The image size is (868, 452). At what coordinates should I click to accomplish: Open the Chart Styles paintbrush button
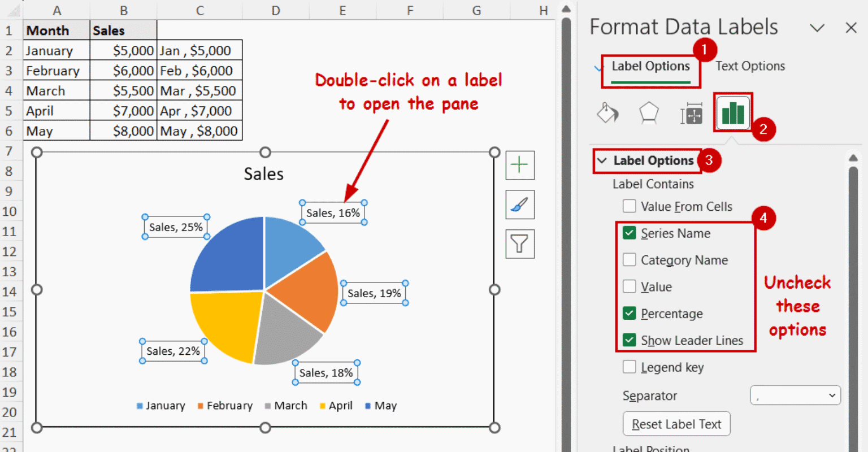click(519, 205)
